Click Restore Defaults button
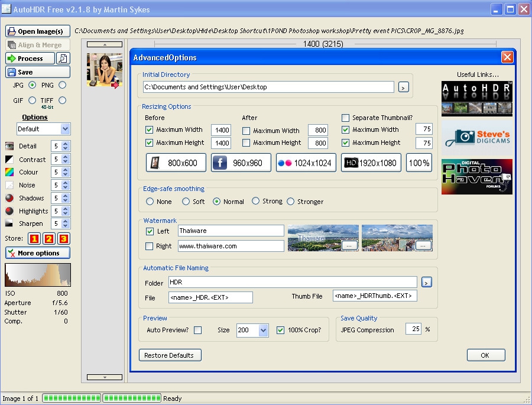This screenshot has width=532, height=405. pos(170,355)
